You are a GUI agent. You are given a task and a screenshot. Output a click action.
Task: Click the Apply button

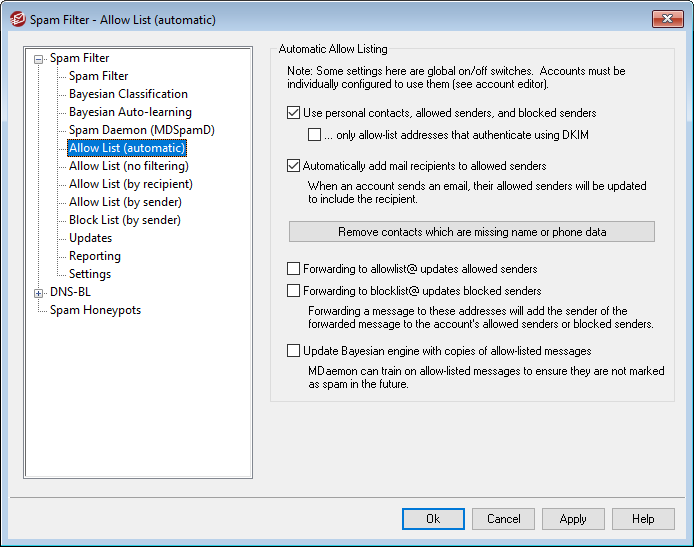(573, 519)
